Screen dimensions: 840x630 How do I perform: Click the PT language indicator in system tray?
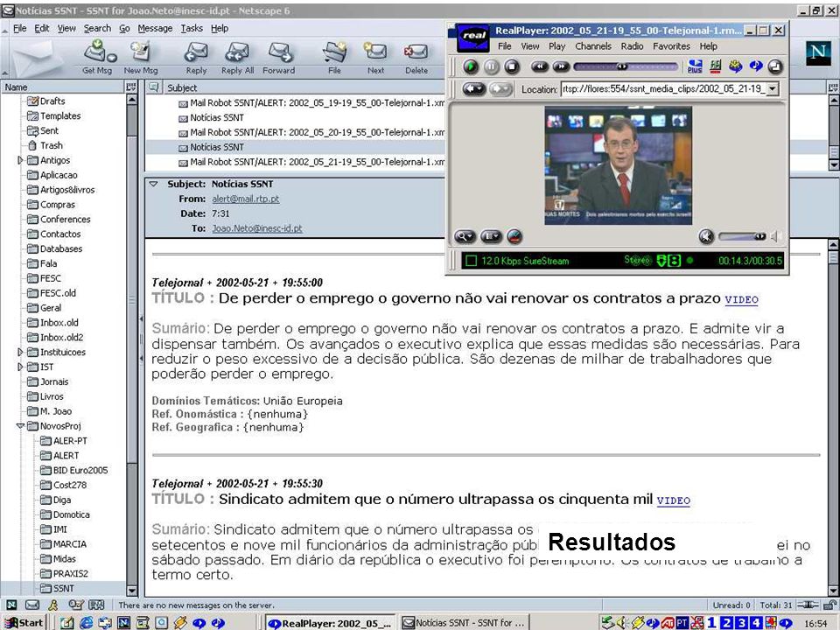pyautogui.click(x=682, y=622)
